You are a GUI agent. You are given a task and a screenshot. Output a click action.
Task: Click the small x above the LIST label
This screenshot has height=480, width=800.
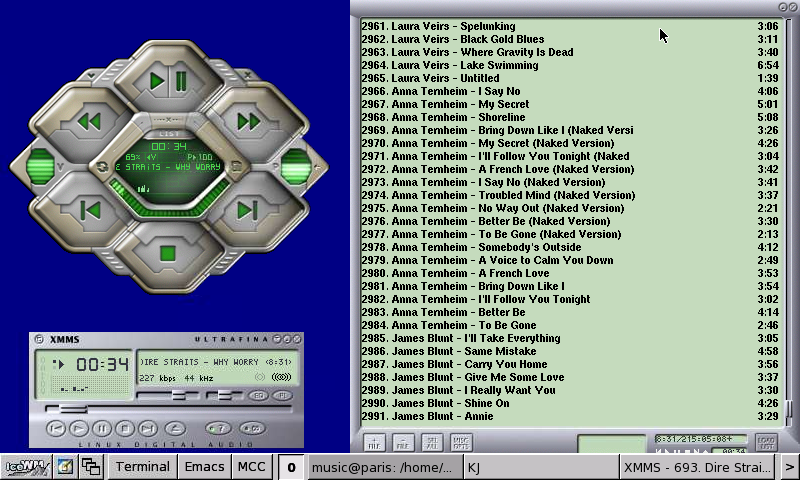(x=169, y=120)
